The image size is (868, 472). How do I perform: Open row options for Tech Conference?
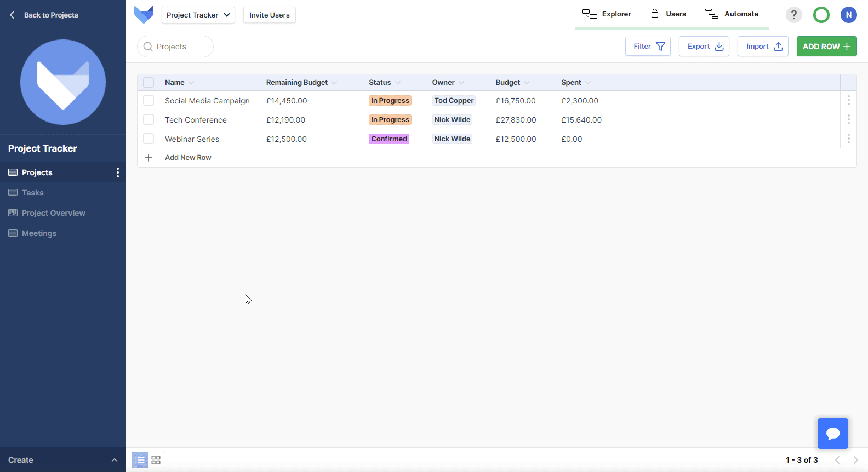(x=848, y=119)
